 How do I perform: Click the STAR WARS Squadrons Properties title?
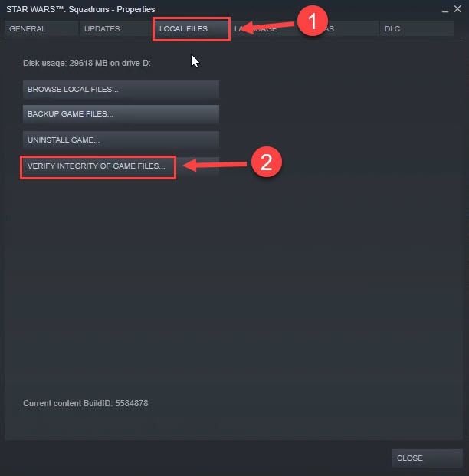click(80, 9)
